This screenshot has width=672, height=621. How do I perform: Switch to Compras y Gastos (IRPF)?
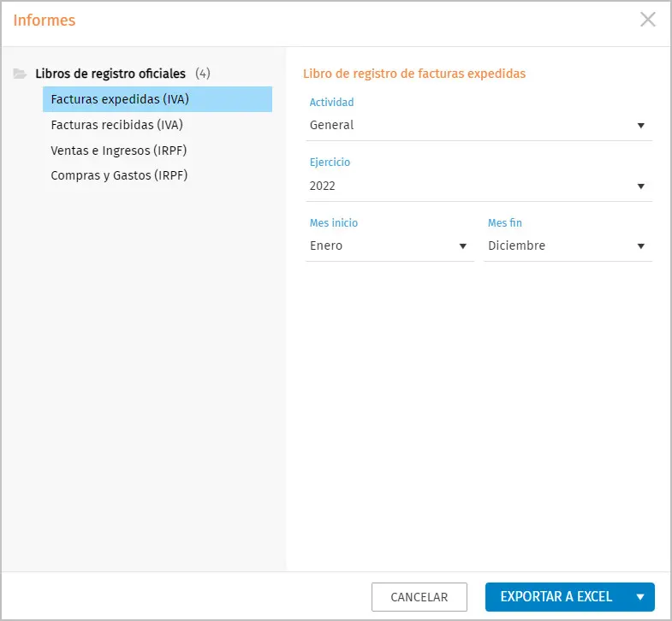(x=119, y=175)
